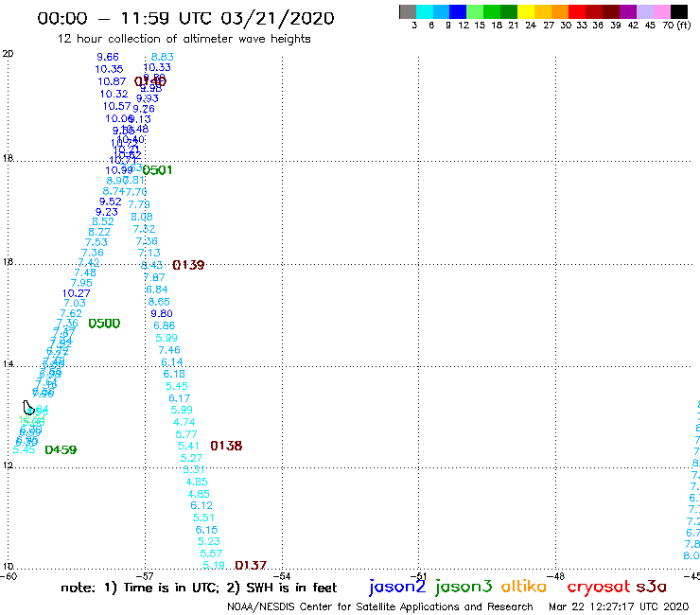Screen dimensions: 700x615
Task: Select the cryosat satellite legend label
Action: 599,587
